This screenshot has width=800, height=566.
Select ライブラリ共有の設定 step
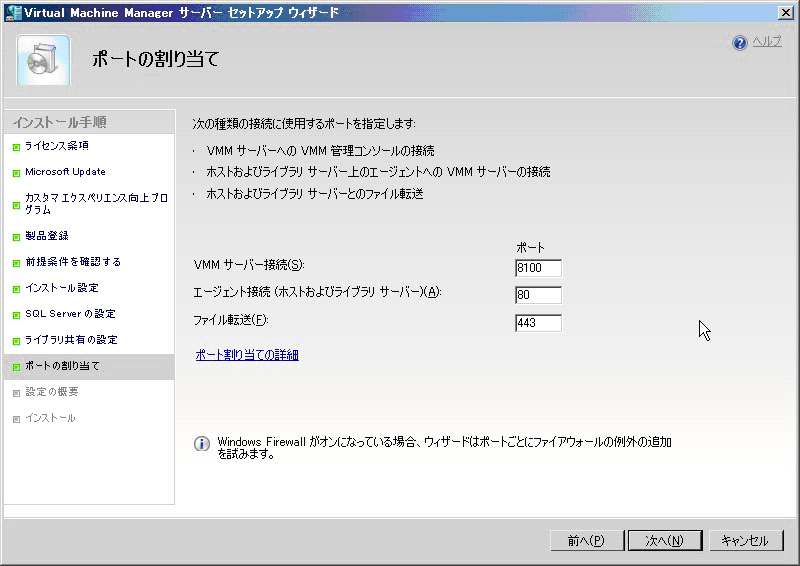click(71, 340)
